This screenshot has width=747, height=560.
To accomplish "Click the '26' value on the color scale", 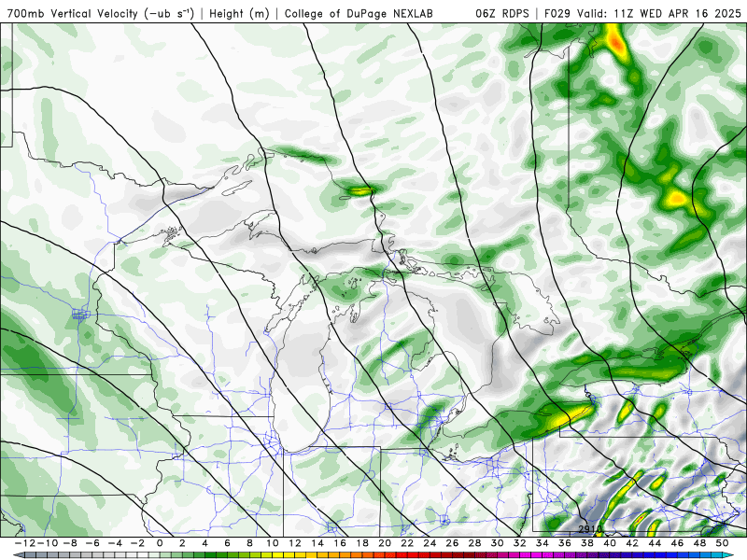I will click(452, 543).
